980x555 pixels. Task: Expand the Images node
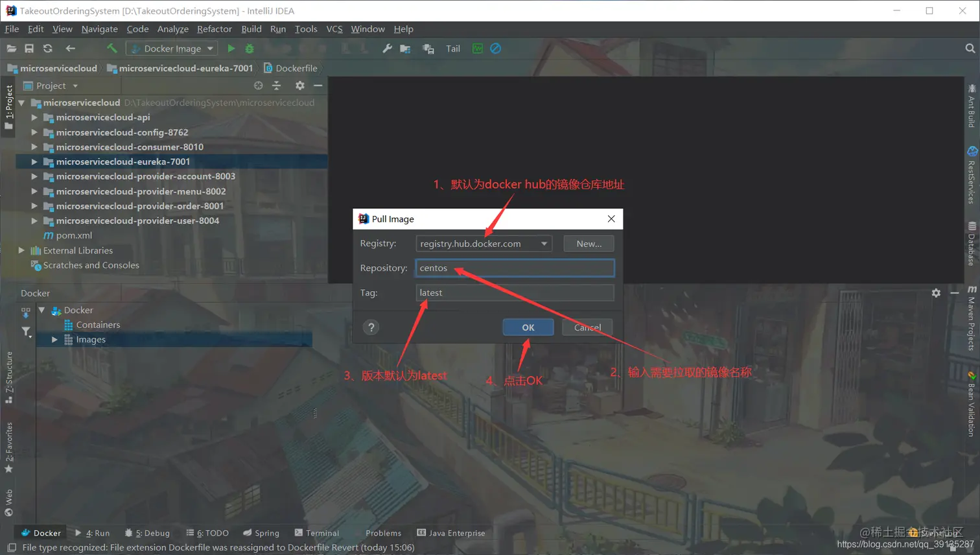tap(54, 340)
